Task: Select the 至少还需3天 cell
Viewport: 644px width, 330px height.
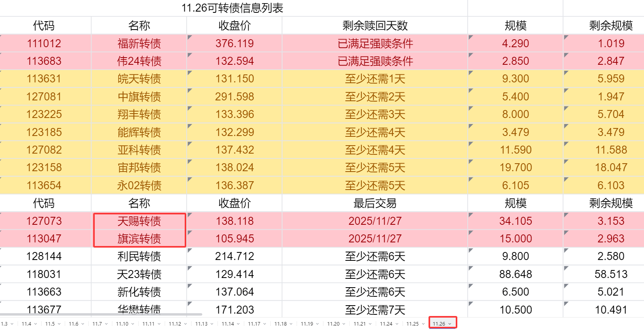Action: [x=375, y=114]
